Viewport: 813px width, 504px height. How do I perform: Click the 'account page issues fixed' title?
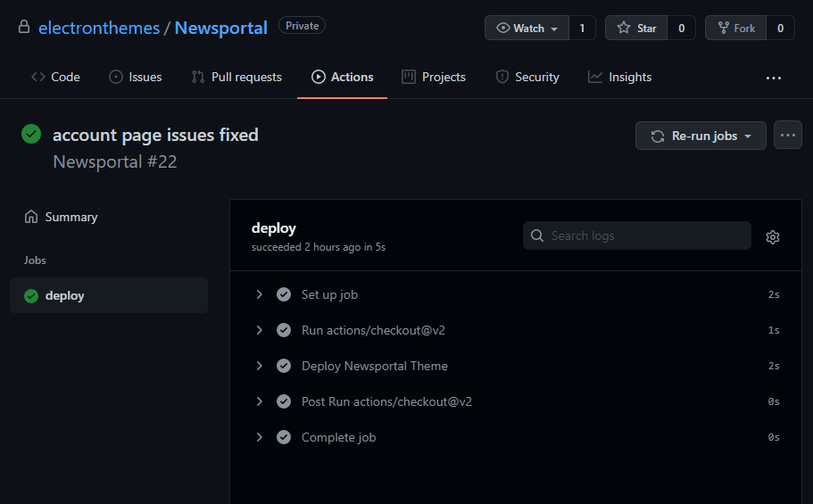coord(155,136)
